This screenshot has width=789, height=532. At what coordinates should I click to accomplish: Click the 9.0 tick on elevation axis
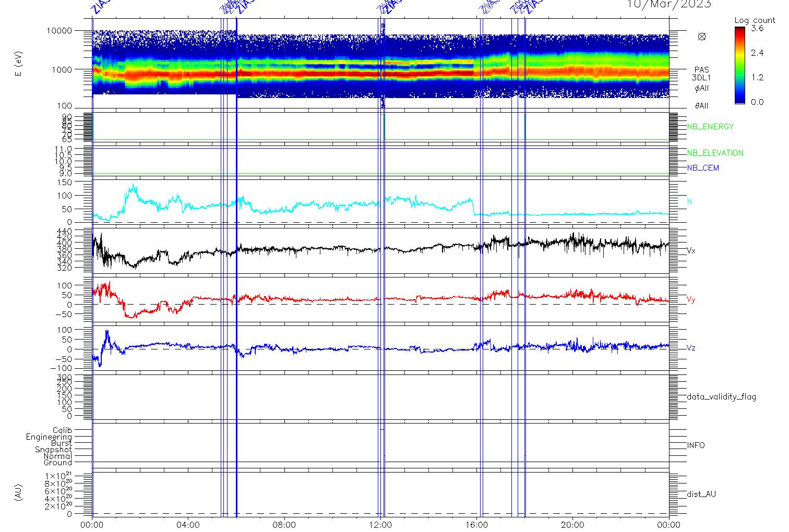point(66,173)
